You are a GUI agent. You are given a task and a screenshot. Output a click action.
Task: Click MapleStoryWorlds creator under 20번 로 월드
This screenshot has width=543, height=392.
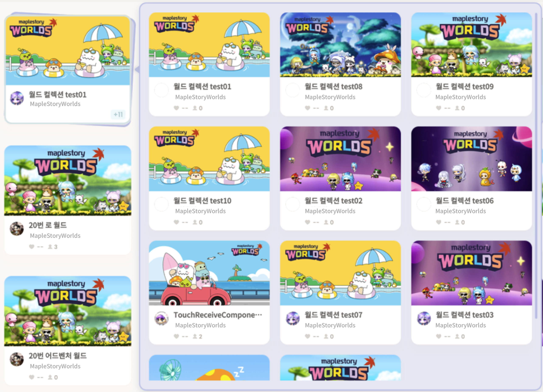point(55,236)
